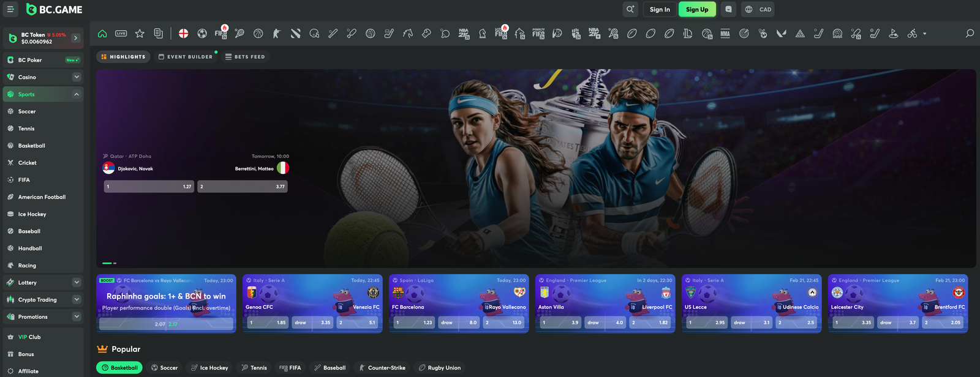The width and height of the screenshot is (980, 377).
Task: Select the Counter-Strike soldier icon
Action: [x=276, y=34]
